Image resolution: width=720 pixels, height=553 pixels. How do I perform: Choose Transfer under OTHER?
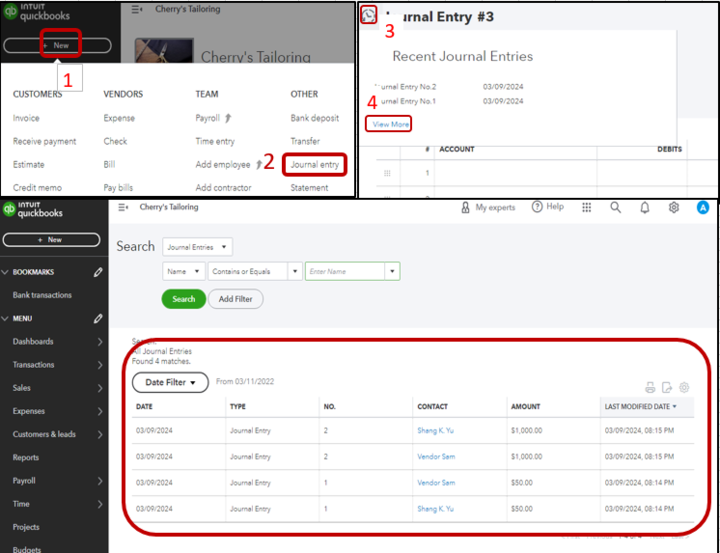(x=305, y=141)
